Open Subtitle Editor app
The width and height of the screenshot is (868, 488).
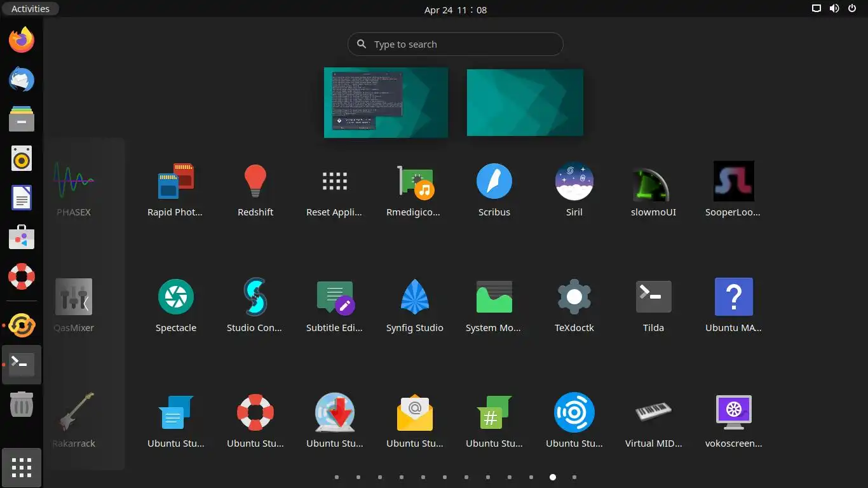pyautogui.click(x=335, y=304)
